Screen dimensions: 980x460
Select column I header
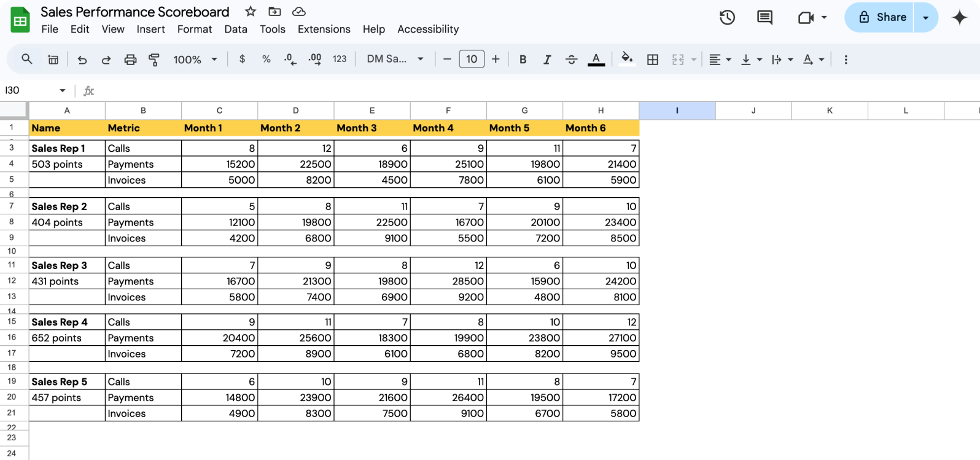pos(677,111)
